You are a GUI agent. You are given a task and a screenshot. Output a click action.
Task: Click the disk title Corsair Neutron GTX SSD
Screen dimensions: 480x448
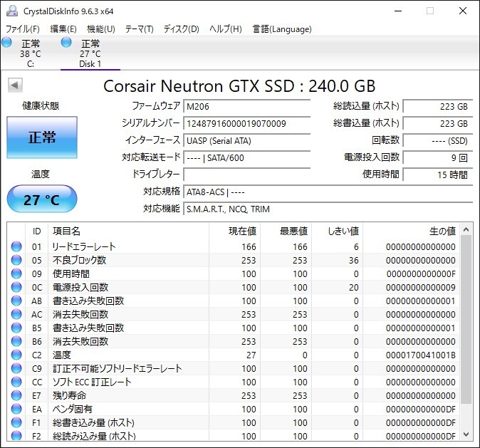click(x=240, y=85)
